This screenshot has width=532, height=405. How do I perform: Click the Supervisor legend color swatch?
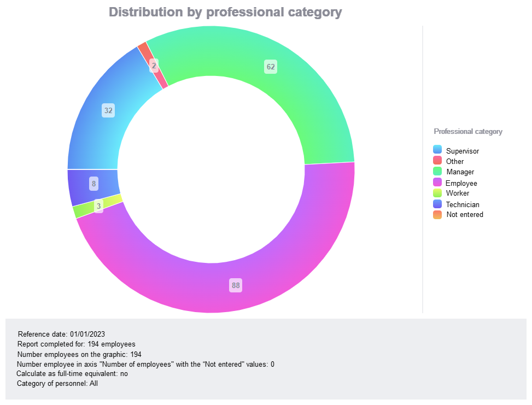pos(437,150)
